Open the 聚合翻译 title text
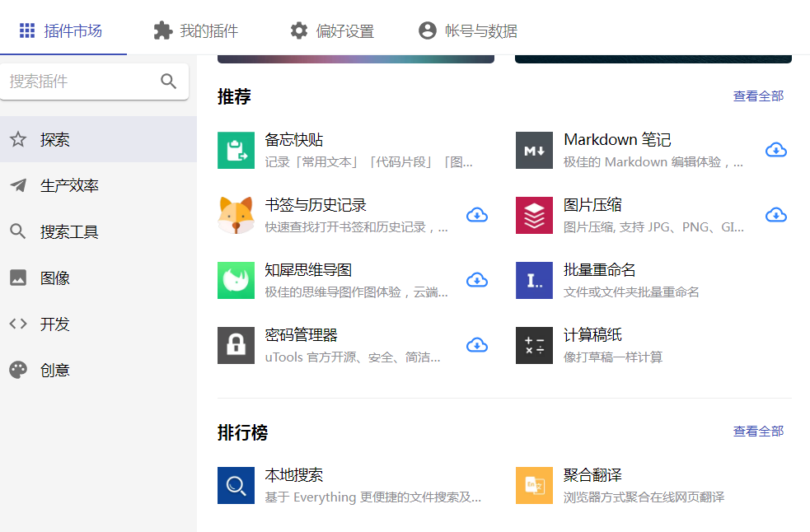Viewport: 810px width, 532px height. (592, 475)
